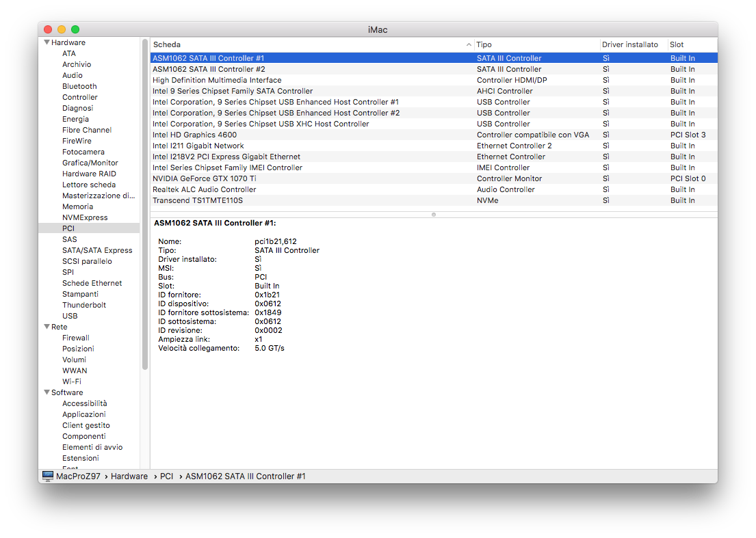
Task: Select Audio in the sidebar
Action: pyautogui.click(x=73, y=75)
